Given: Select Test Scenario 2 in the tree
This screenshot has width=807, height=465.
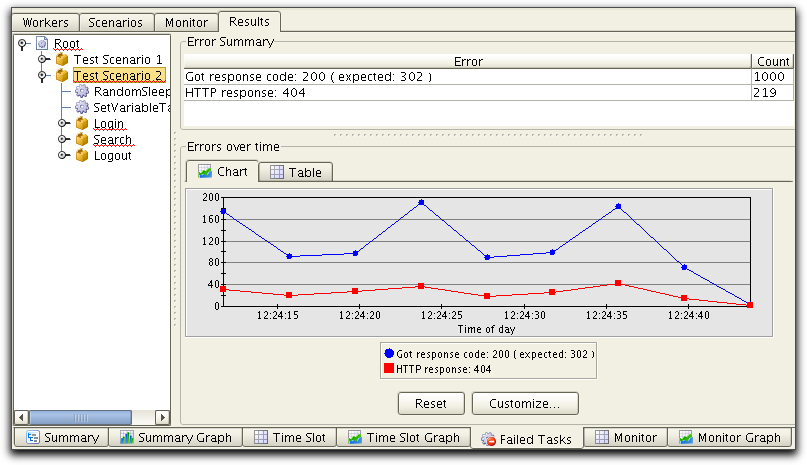Looking at the screenshot, I should coord(118,76).
